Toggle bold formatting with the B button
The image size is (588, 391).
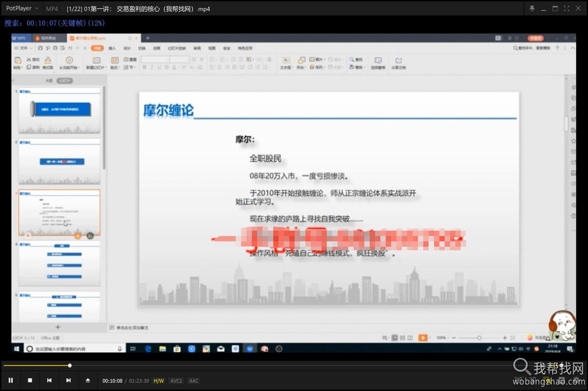(145, 67)
